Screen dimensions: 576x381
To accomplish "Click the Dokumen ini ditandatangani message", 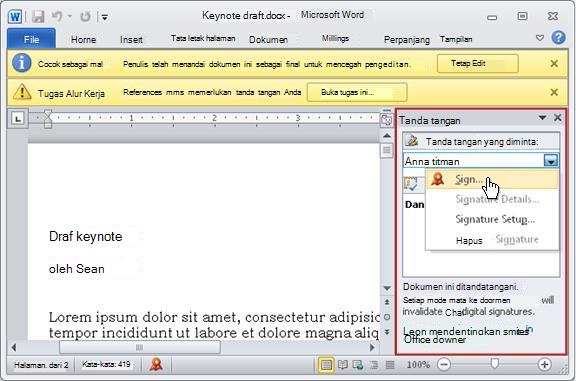I will coord(461,287).
